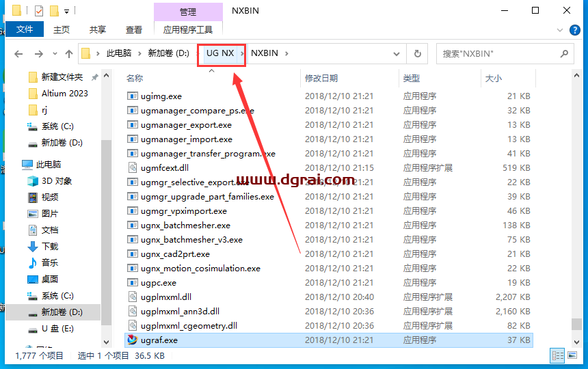The image size is (588, 369).
Task: Click the 桌面 desktop icon
Action: (x=33, y=279)
